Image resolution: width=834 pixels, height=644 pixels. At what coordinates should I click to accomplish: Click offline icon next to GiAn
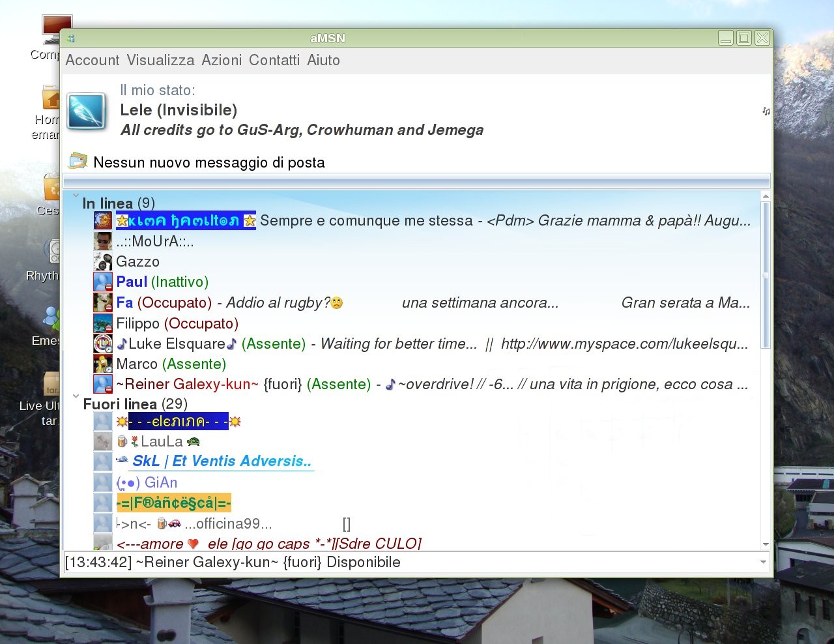click(103, 482)
